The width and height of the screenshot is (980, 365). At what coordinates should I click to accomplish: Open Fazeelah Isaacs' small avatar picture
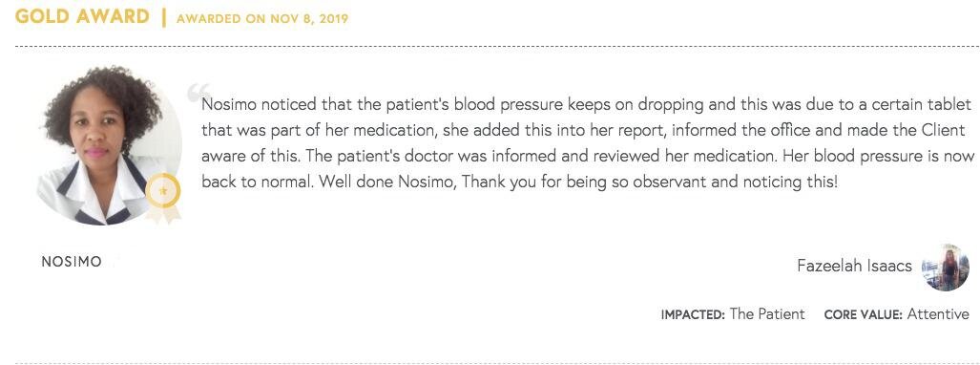coord(945,268)
